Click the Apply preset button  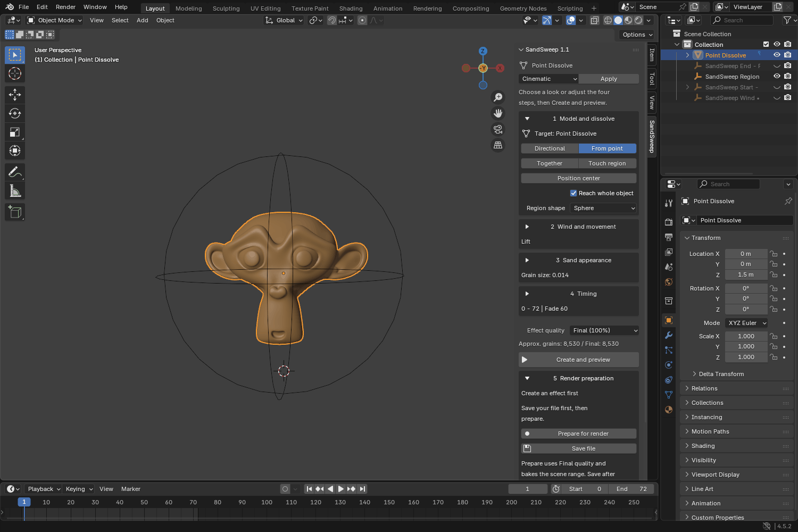point(609,79)
